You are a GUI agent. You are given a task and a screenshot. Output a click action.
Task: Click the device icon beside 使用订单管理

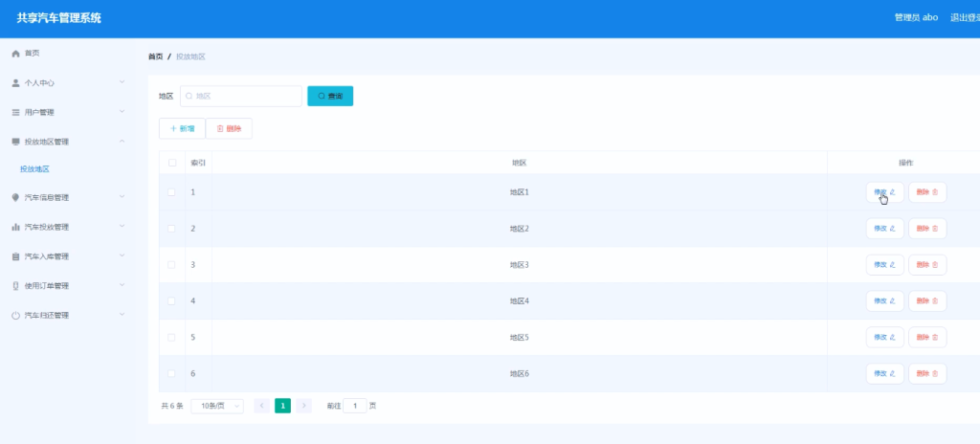click(x=15, y=286)
